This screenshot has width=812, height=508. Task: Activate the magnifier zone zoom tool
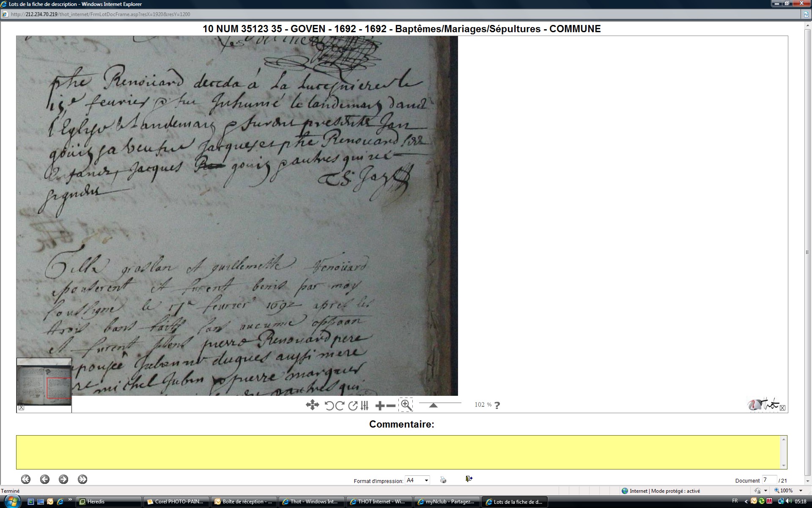[406, 405]
